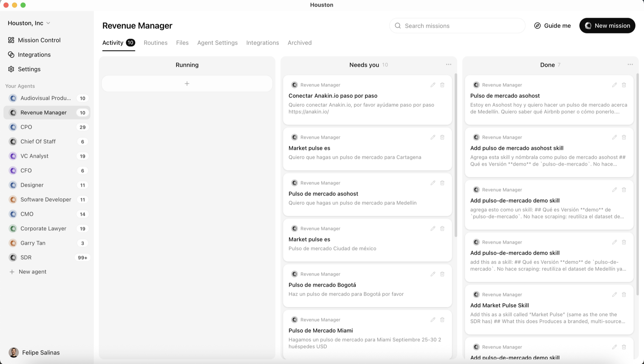Viewport: 644px width, 364px height.
Task: Open Settings gear in the sidebar
Action: coord(11,69)
